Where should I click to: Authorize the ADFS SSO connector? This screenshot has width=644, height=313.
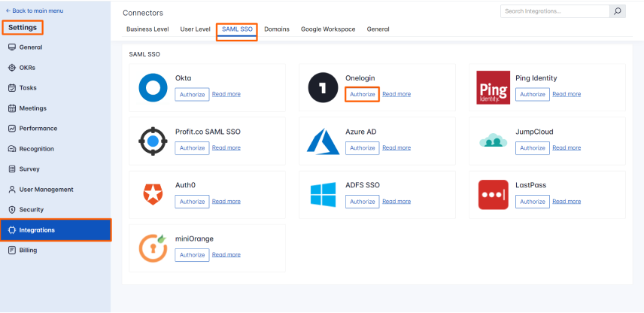coord(363,202)
